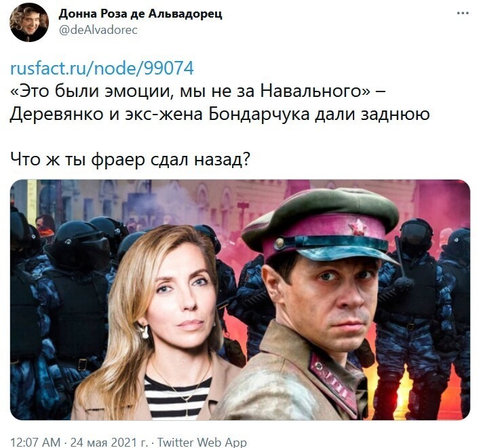Follow the rusfact.ru/node/99074 link
The image size is (479, 448).
(102, 68)
